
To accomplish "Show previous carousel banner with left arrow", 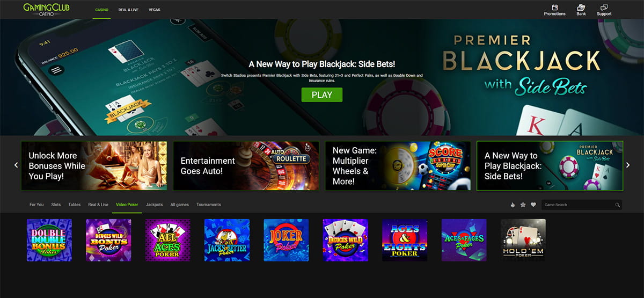I will [16, 165].
